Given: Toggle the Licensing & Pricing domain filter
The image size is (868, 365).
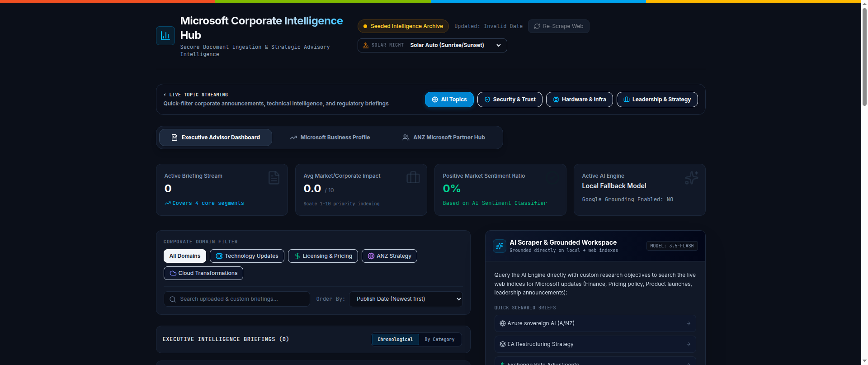Looking at the screenshot, I should point(323,256).
